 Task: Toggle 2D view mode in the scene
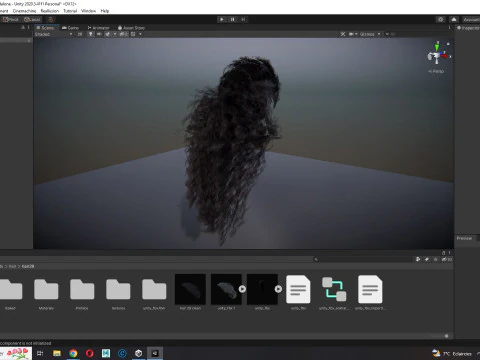(x=80, y=34)
